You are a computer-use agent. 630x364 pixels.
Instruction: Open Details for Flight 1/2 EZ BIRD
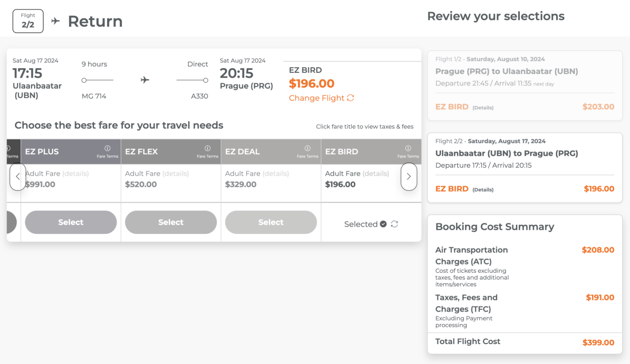coord(483,108)
